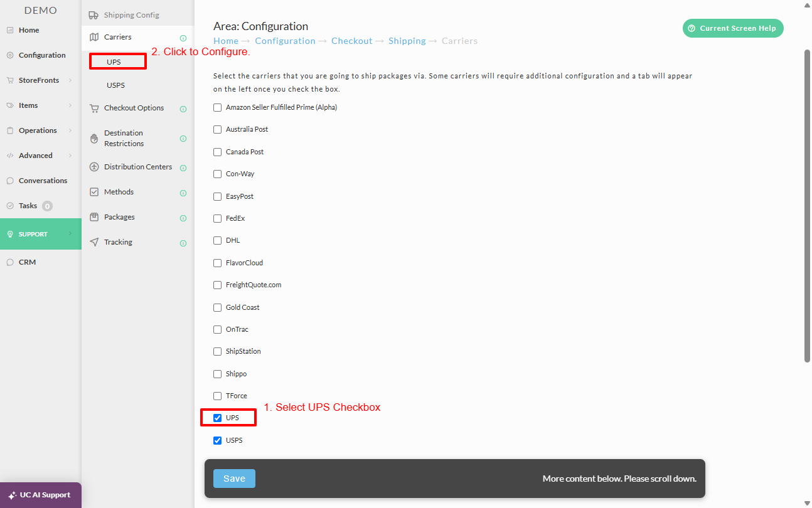This screenshot has height=508, width=812.
Task: Open the USPS carrier tab
Action: click(115, 85)
